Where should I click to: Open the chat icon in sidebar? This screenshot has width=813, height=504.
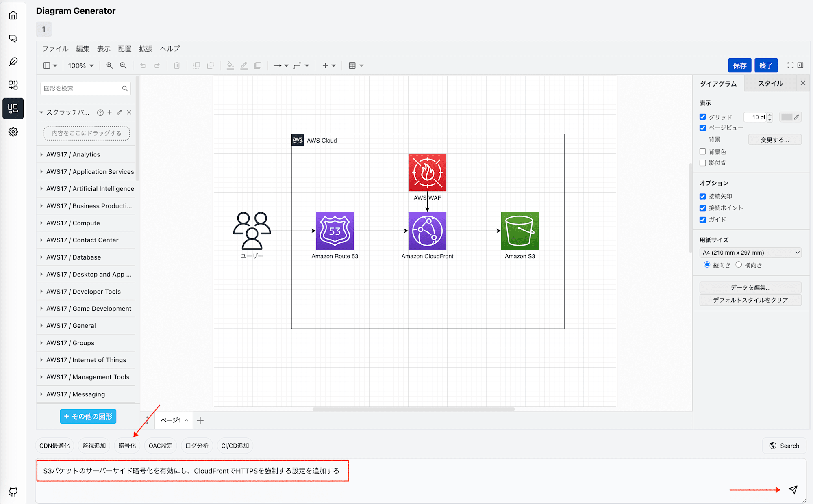click(13, 39)
